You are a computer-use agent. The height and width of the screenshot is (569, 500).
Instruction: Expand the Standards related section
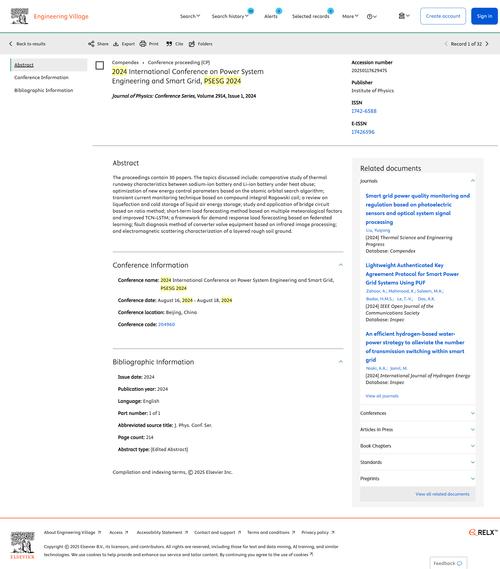tap(417, 462)
